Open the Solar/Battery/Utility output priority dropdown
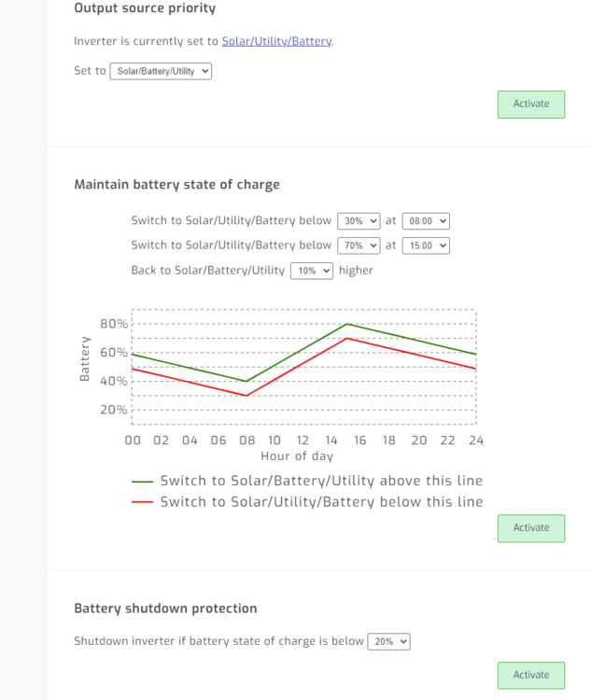This screenshot has height=700, width=591. pos(161,71)
